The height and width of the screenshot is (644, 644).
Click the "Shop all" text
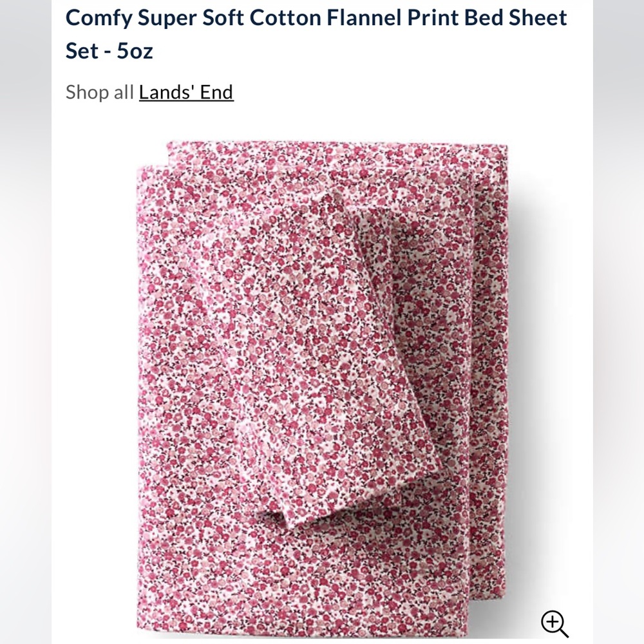tap(100, 93)
